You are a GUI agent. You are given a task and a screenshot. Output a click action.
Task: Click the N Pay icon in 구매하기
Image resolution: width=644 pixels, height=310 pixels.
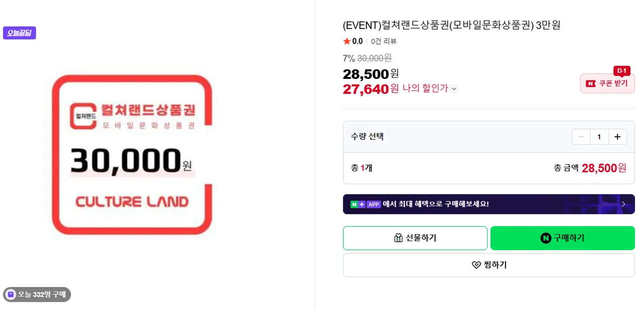546,238
